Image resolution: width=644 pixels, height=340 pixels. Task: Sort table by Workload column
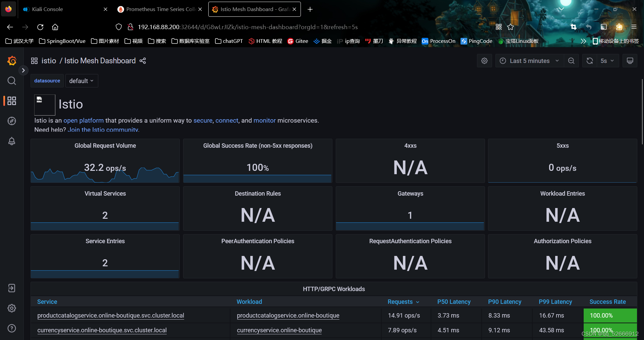tap(249, 302)
